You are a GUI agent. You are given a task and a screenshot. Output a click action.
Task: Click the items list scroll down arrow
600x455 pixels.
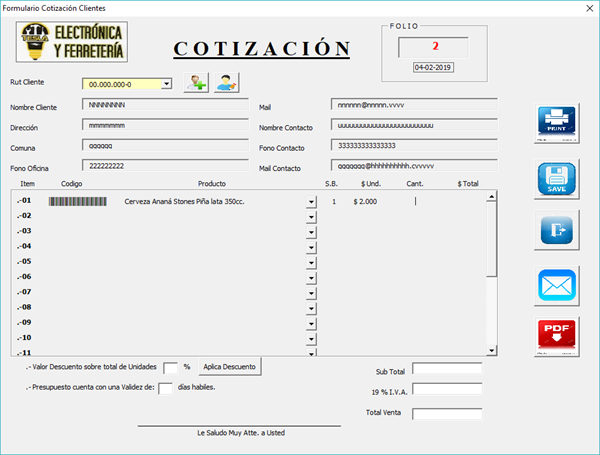point(491,350)
